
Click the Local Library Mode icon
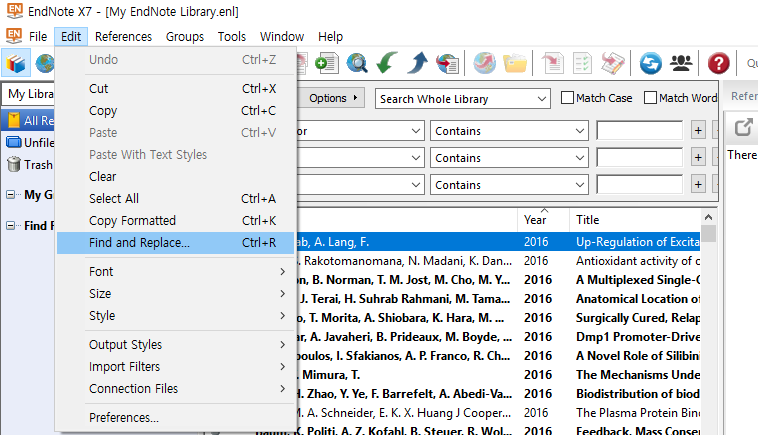(16, 63)
